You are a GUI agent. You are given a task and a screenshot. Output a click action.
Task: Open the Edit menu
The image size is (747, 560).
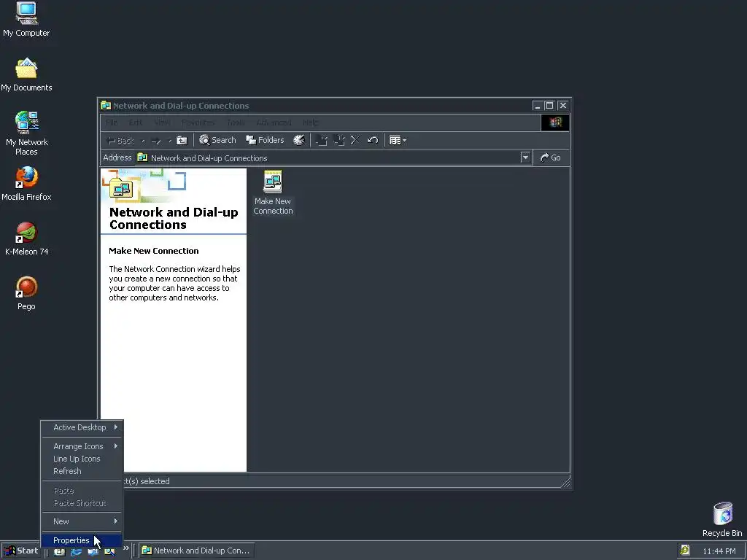coord(136,122)
